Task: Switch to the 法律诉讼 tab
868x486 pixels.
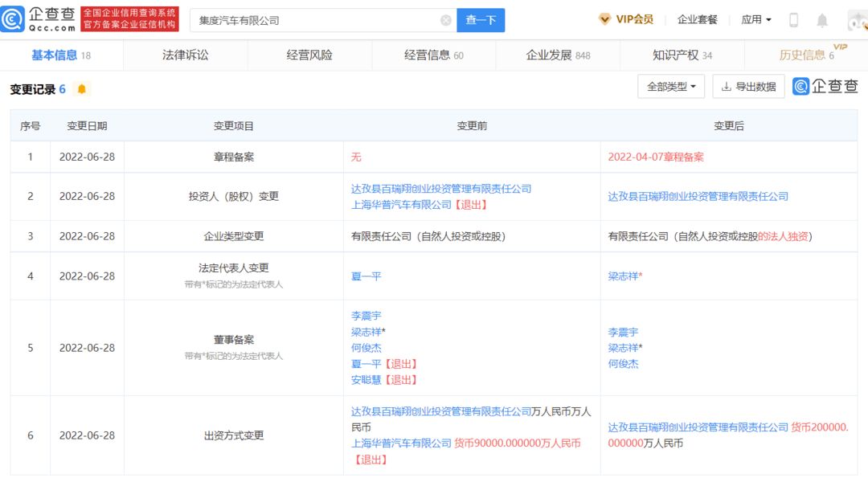Action: (186, 55)
